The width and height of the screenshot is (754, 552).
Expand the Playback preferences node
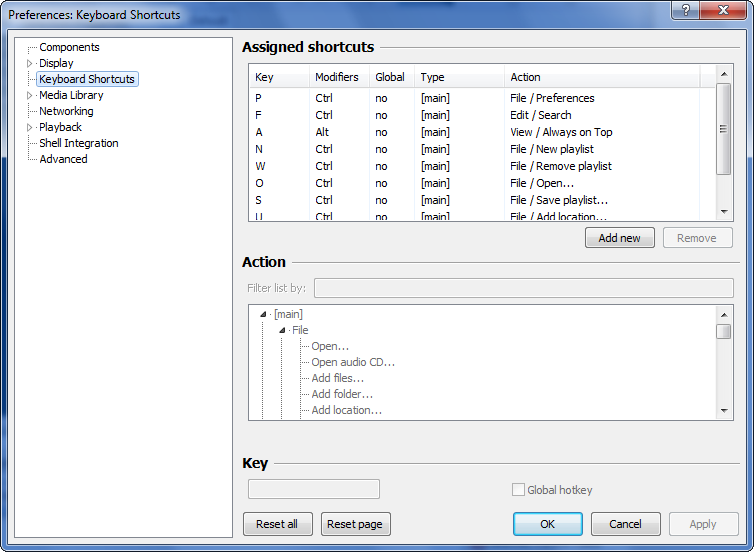point(30,127)
